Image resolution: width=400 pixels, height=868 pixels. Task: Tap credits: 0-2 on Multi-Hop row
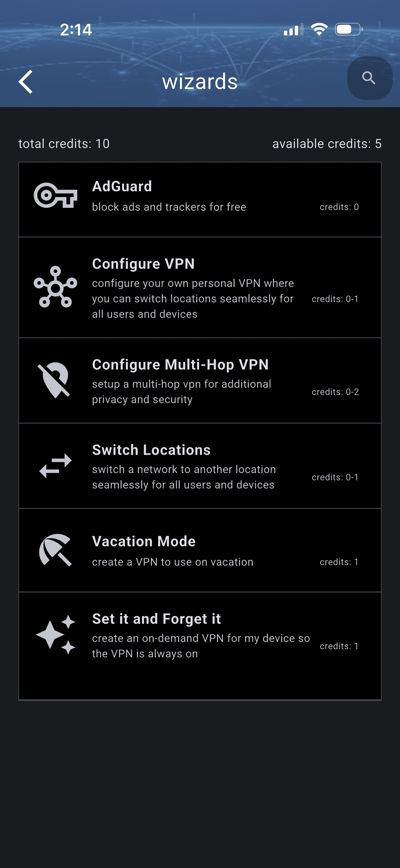click(335, 392)
